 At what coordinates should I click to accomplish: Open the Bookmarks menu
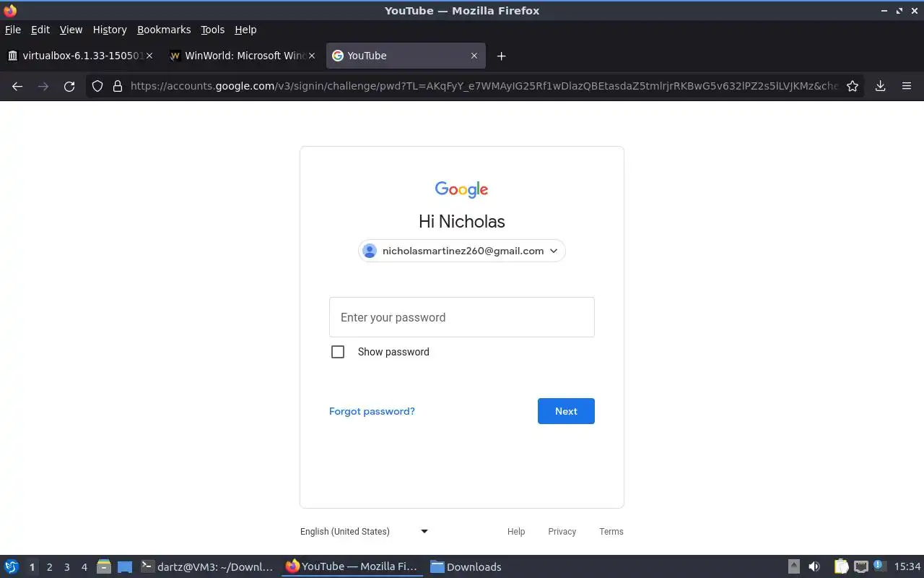pos(164,30)
